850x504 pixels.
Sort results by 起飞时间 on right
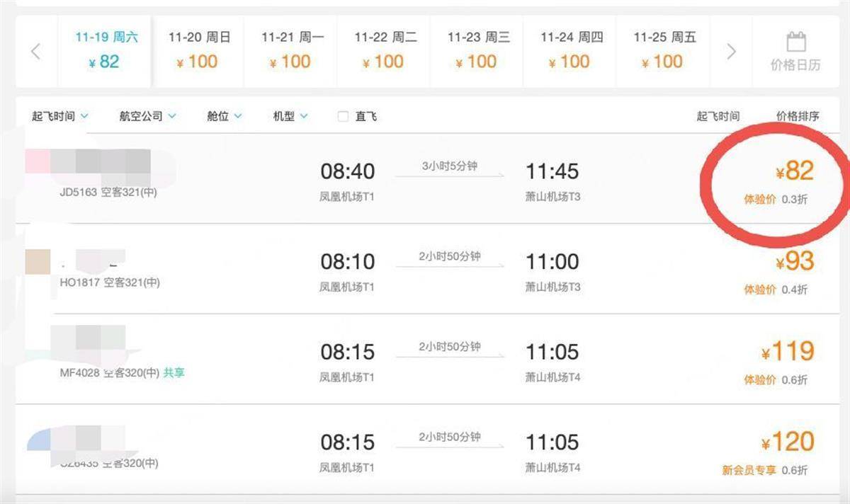coord(718,116)
